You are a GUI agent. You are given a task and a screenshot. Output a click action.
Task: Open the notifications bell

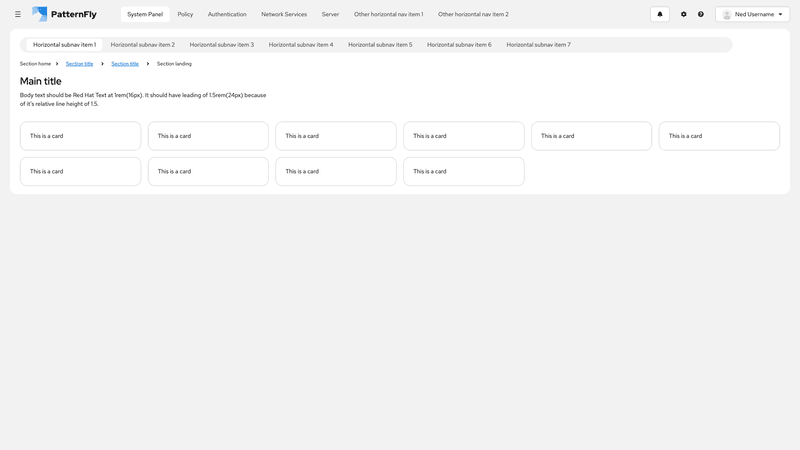[660, 14]
